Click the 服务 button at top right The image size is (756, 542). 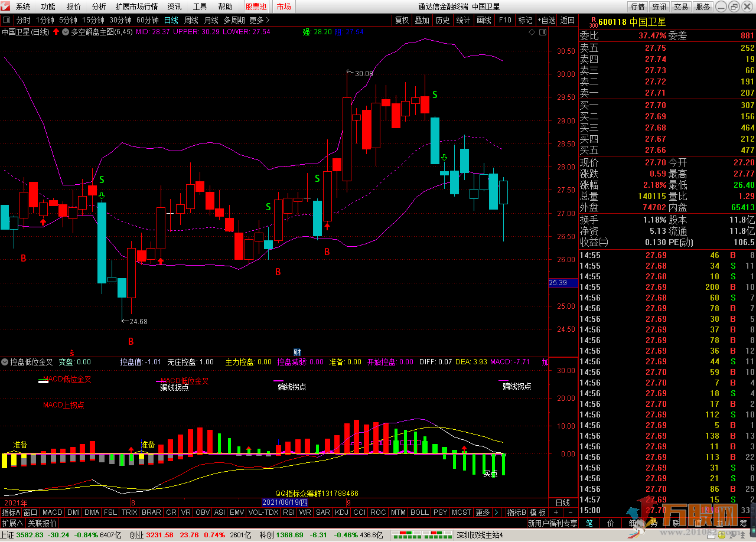(703, 6)
